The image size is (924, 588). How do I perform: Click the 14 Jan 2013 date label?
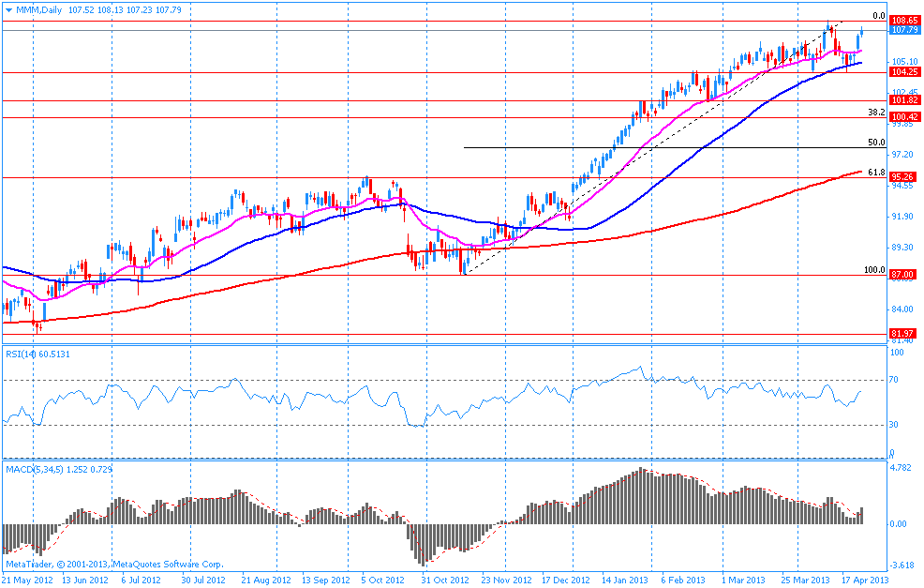[x=624, y=580]
